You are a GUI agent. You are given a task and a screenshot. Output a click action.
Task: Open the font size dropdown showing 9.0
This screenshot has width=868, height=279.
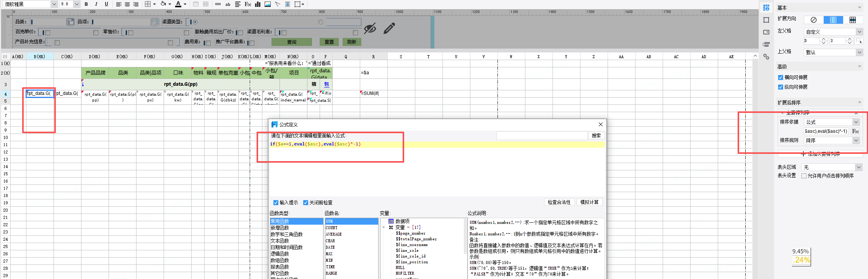coord(77,4)
